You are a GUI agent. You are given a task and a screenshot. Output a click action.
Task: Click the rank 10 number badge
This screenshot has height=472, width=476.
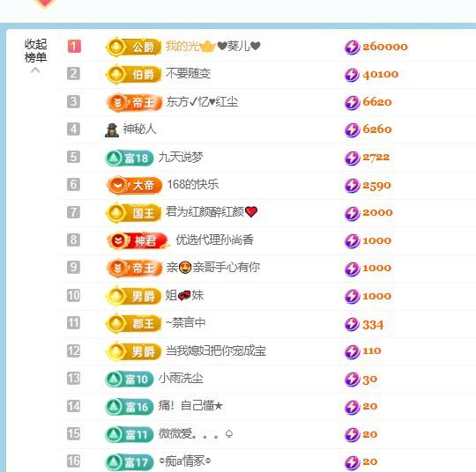[x=73, y=295]
